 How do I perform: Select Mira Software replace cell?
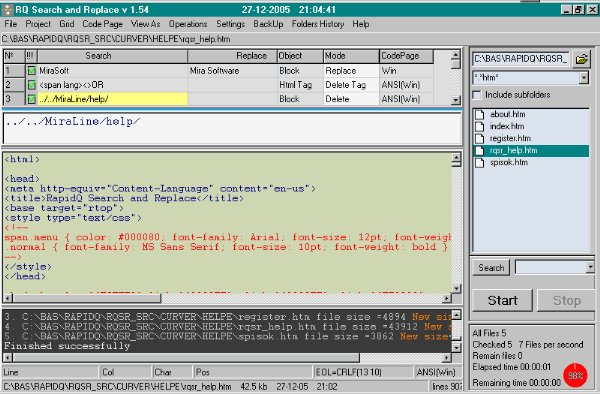point(232,71)
